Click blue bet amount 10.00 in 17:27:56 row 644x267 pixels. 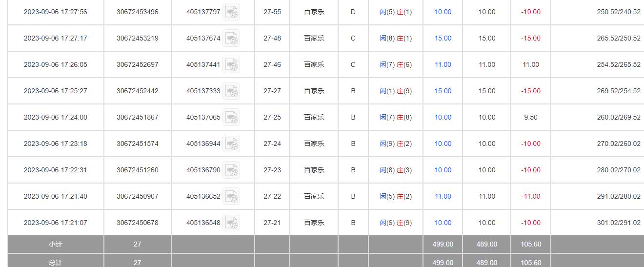point(443,12)
